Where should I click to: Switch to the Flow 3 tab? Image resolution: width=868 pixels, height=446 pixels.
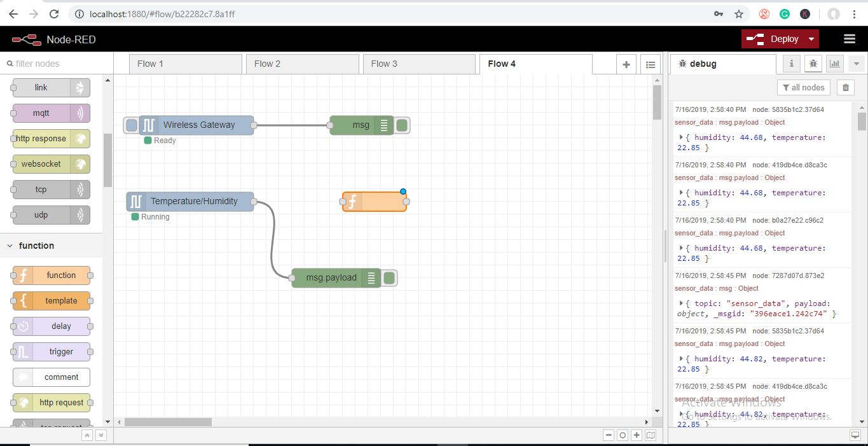419,64
